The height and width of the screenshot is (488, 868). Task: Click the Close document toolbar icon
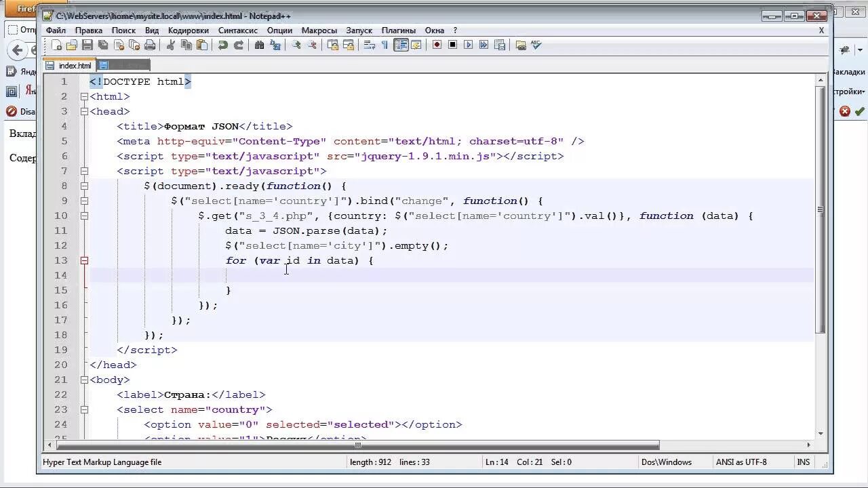(119, 45)
